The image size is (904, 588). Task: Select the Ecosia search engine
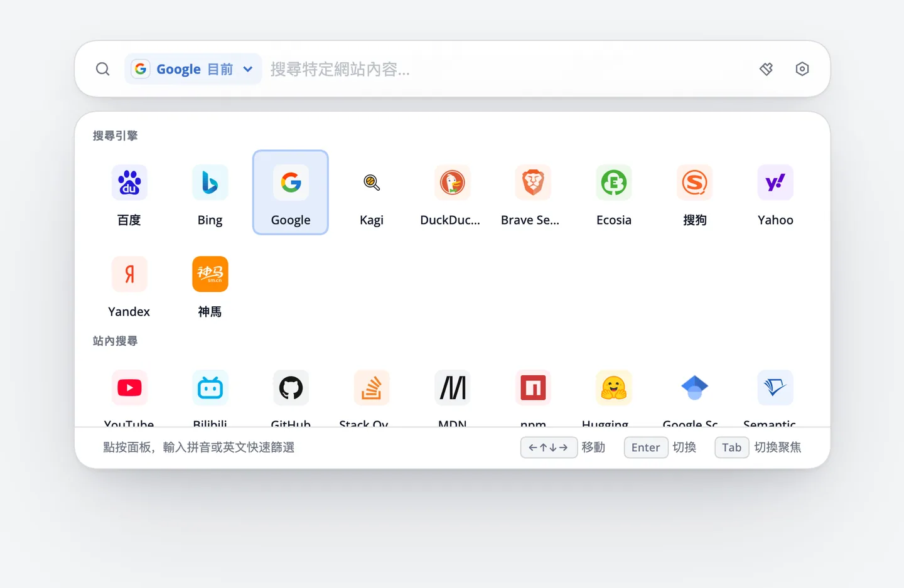click(x=614, y=193)
